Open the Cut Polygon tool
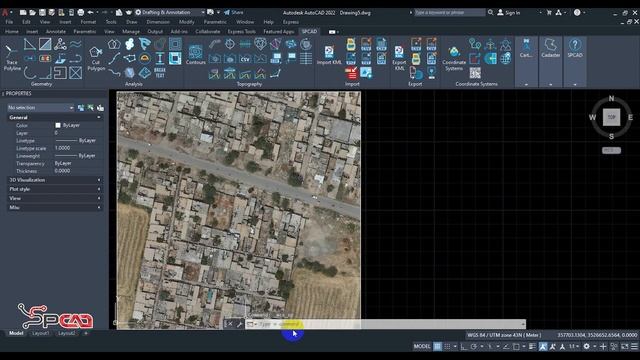The width and height of the screenshot is (640, 360). [x=96, y=58]
